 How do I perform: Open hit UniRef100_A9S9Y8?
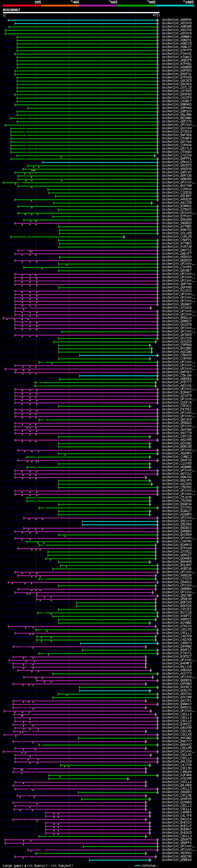coord(177,23)
